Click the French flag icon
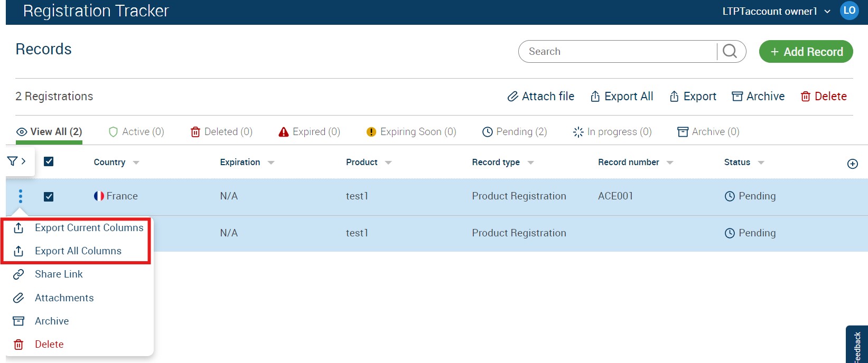This screenshot has height=363, width=868. coord(99,196)
